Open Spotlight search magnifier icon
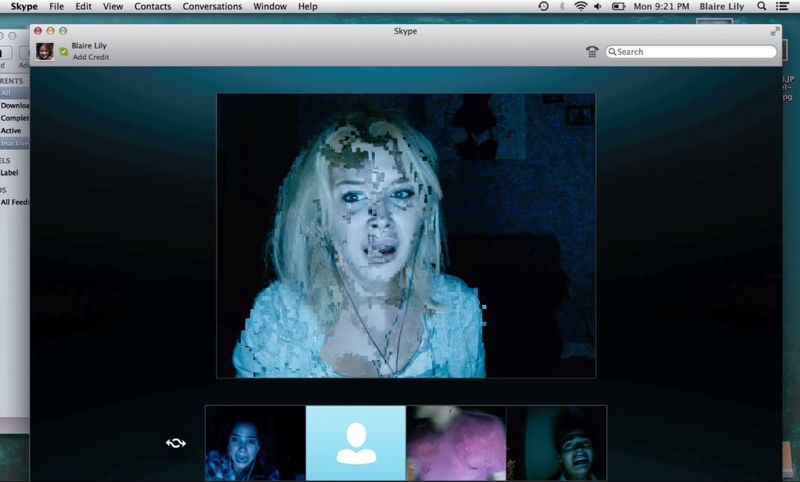The image size is (800, 482). click(x=761, y=7)
